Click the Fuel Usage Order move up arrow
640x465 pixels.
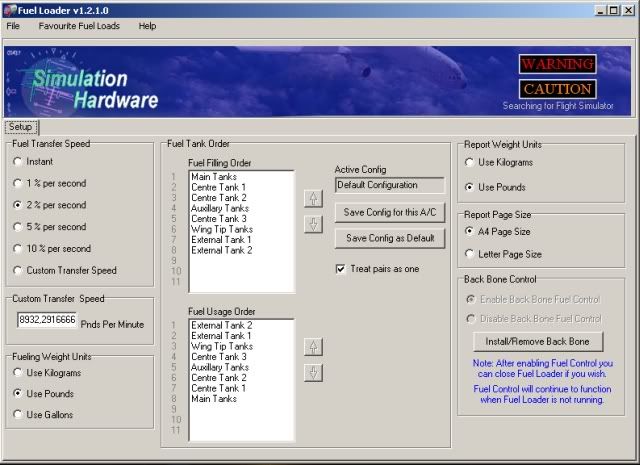click(x=313, y=347)
